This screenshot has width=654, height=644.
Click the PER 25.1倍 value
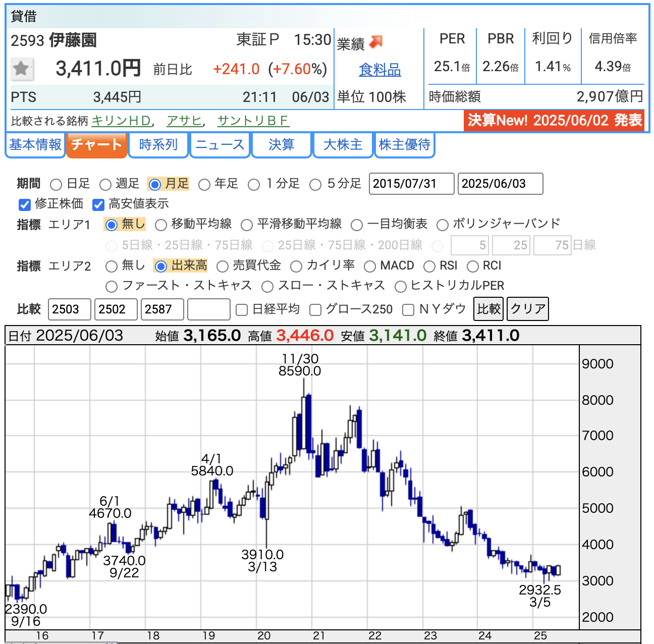tap(452, 67)
